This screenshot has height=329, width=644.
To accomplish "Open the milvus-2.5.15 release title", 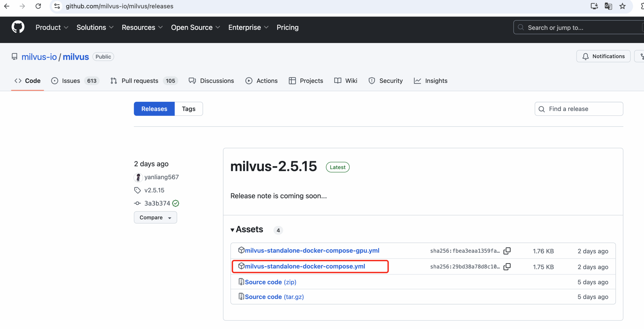I will 273,166.
